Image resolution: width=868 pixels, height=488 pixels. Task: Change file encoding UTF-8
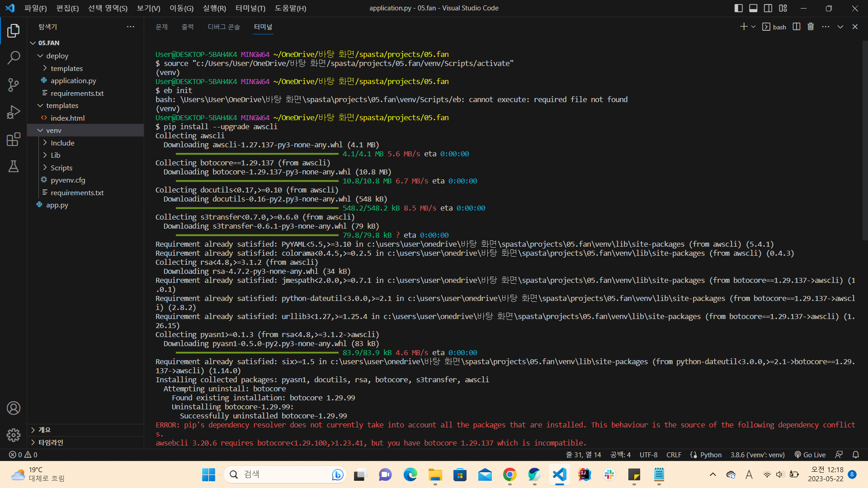coord(649,455)
